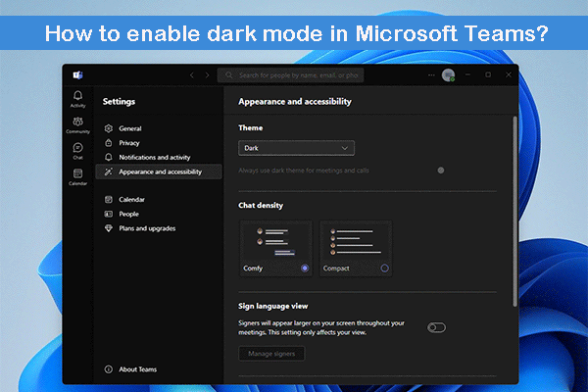Go back with the left arrow

click(192, 75)
